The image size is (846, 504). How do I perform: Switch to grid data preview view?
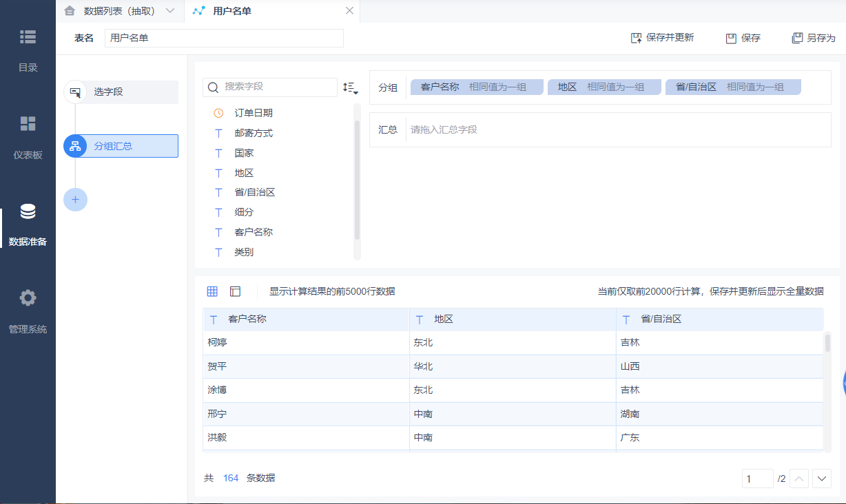(x=212, y=291)
